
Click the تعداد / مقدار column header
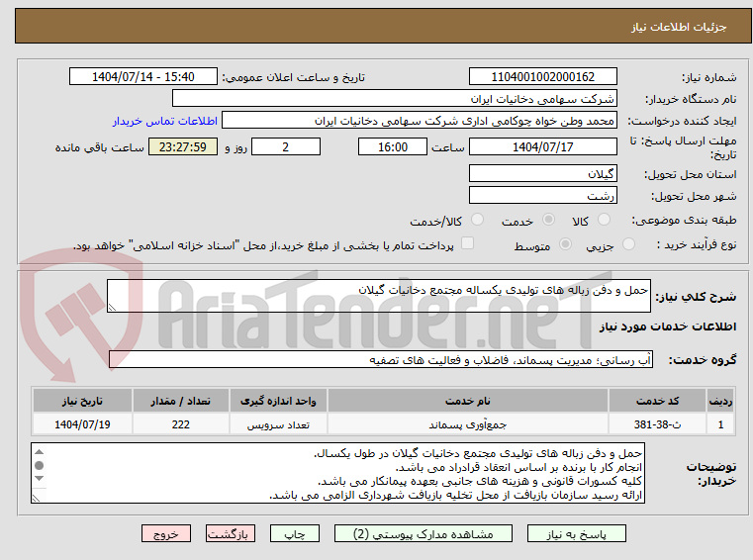pos(180,401)
